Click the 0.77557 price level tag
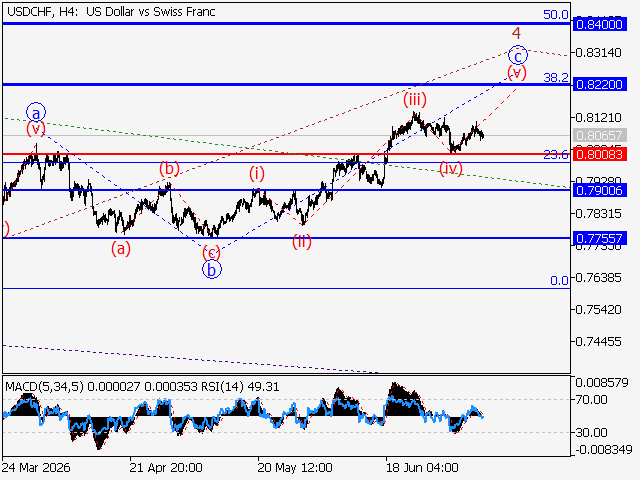 pos(600,238)
